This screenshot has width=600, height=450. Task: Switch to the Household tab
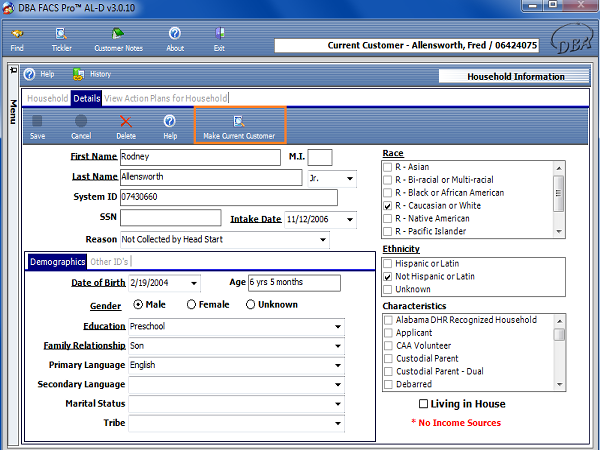pos(47,98)
